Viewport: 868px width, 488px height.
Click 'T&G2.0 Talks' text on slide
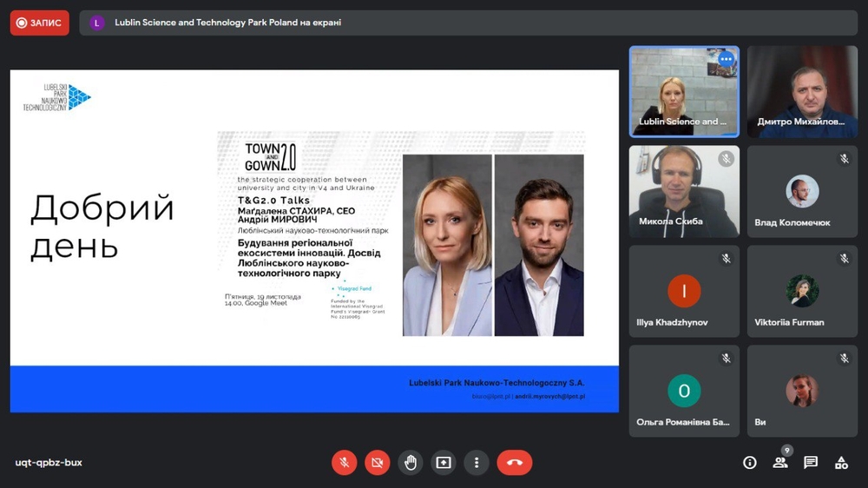click(274, 201)
